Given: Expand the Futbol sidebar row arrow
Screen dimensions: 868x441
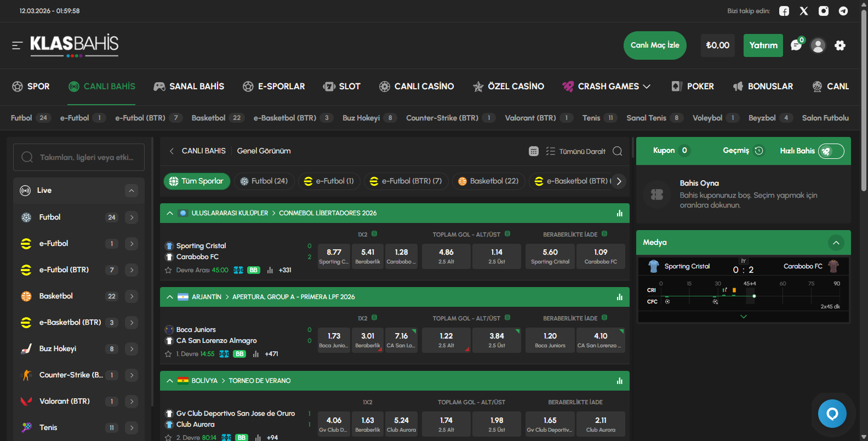Looking at the screenshot, I should 132,217.
